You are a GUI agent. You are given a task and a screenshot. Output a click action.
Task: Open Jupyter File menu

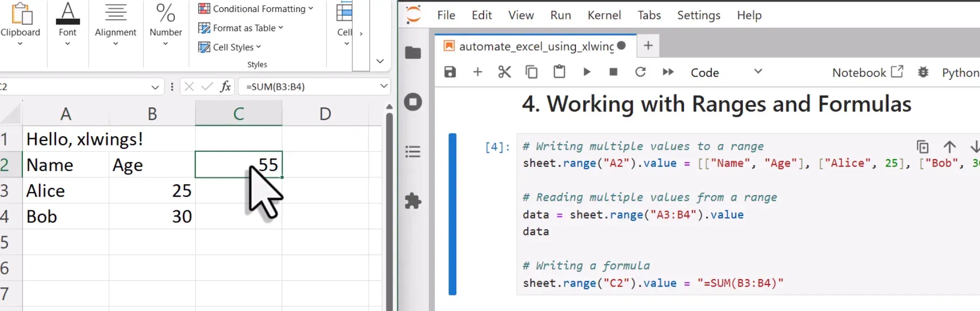click(x=446, y=15)
